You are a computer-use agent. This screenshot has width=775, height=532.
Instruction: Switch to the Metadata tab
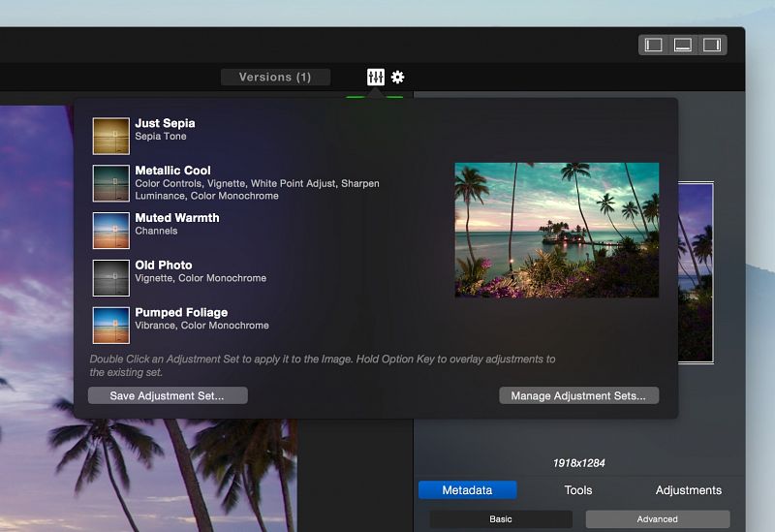click(x=467, y=490)
